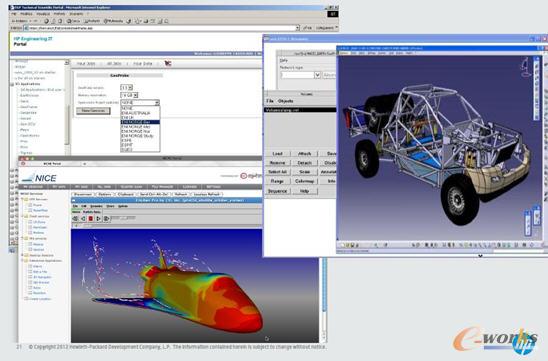Click rewind-to-start playback icon
The height and width of the screenshot is (361, 548).
tap(75, 218)
